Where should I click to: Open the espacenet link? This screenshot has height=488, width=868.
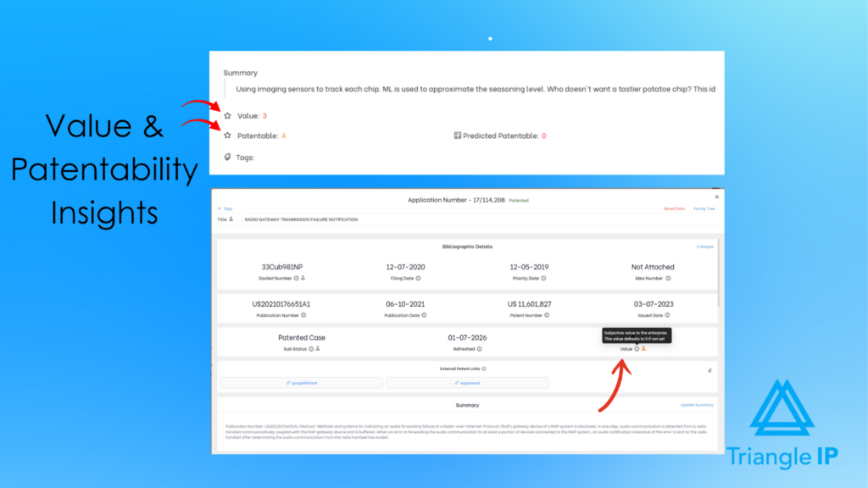467,384
